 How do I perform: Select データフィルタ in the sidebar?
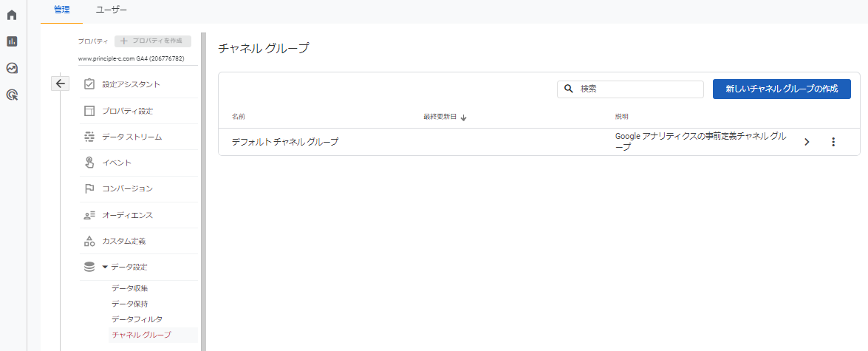[137, 319]
